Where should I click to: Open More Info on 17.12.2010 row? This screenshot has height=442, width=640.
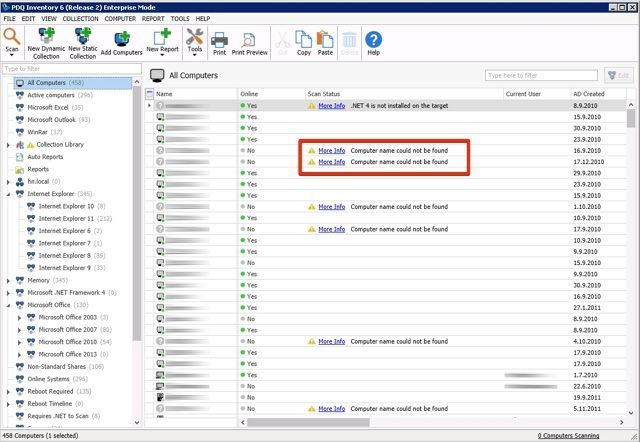click(331, 162)
